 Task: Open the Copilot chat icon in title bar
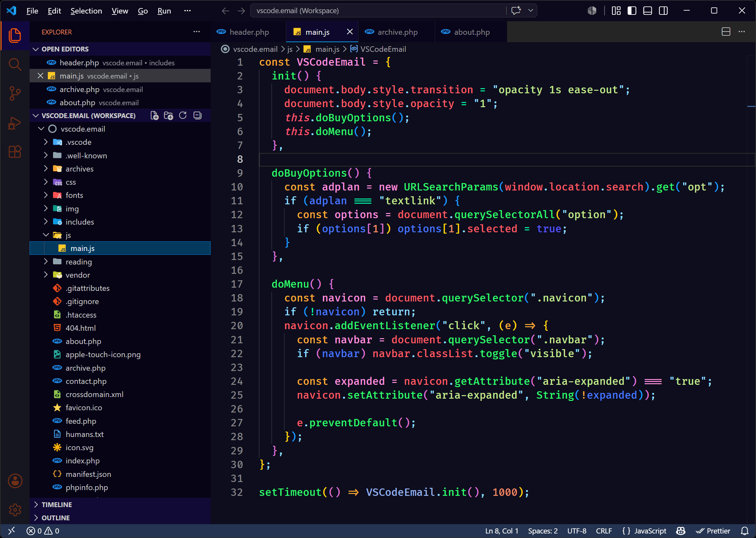point(516,11)
